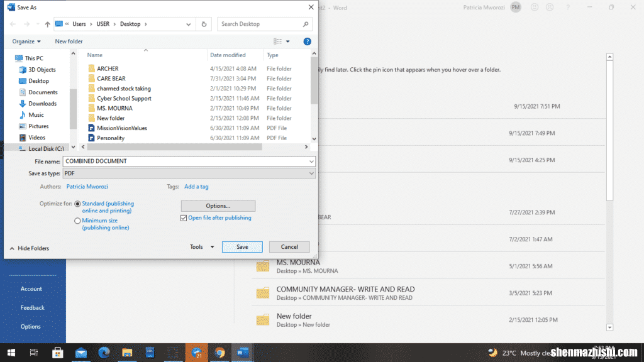Open Word help question mark

pyautogui.click(x=568, y=8)
